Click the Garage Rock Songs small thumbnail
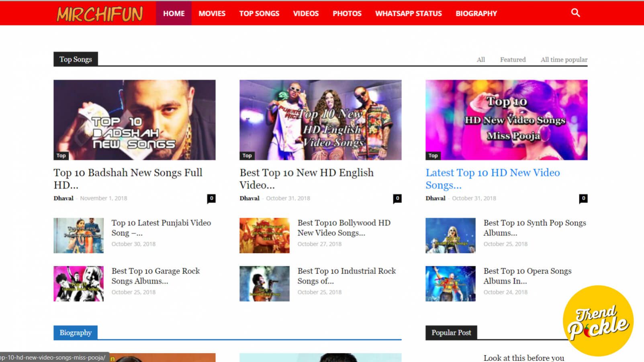 tap(78, 284)
